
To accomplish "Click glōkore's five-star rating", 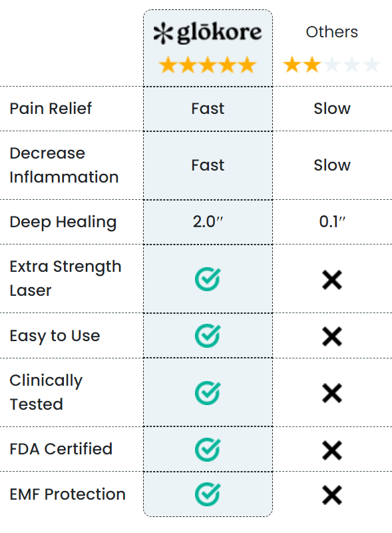I will [208, 65].
